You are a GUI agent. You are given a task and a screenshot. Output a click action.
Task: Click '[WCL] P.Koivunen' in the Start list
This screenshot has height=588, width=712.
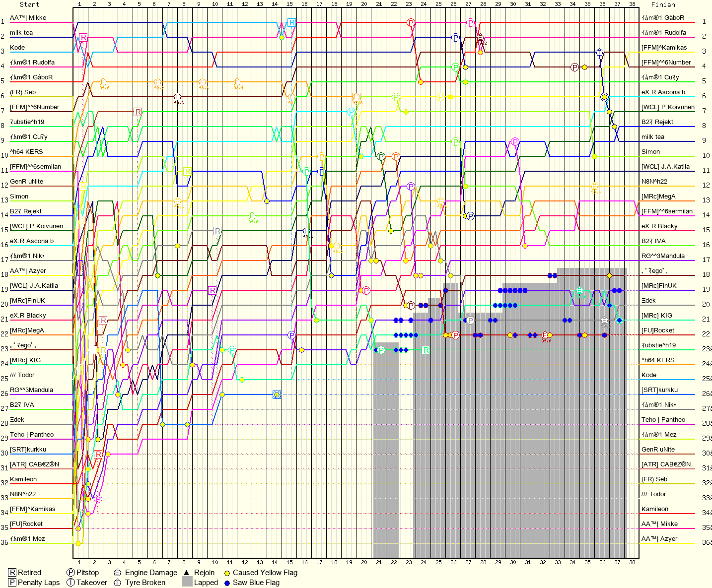point(36,226)
